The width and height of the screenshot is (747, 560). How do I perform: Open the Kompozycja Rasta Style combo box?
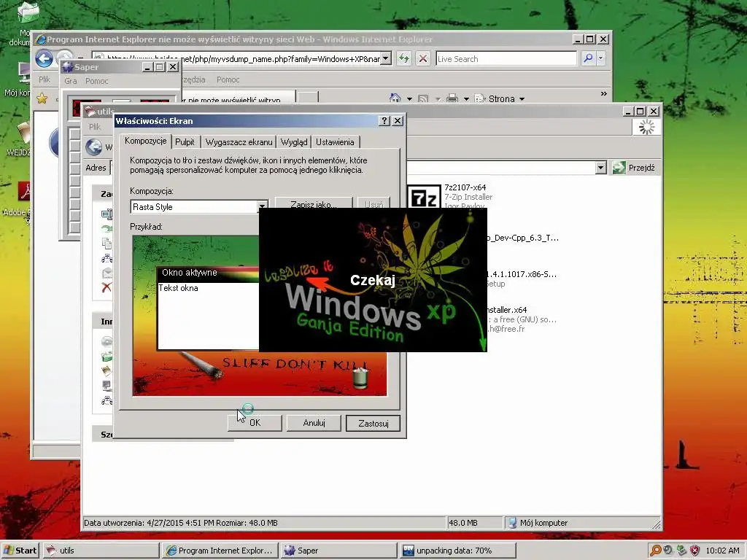pos(198,206)
